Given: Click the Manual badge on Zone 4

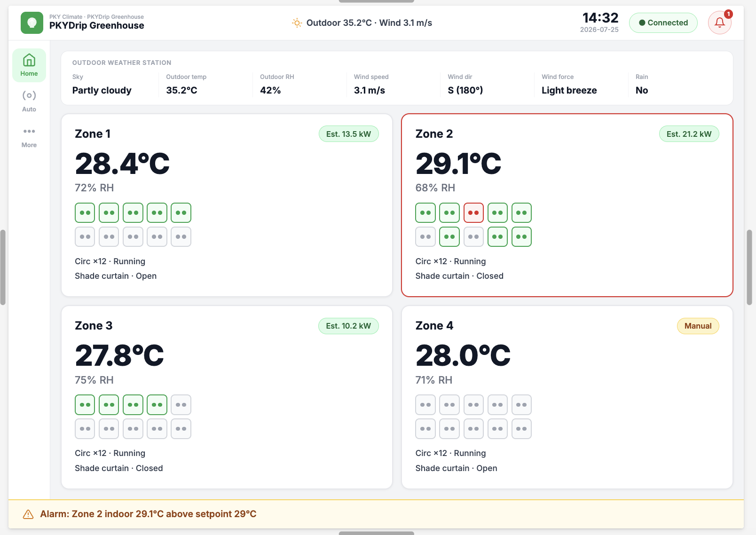Looking at the screenshot, I should [698, 326].
